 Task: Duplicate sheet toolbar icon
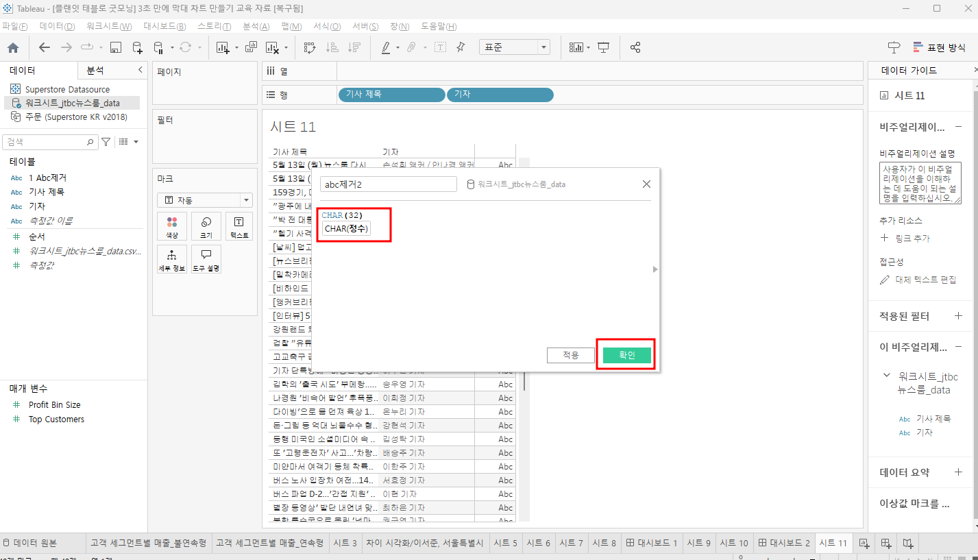251,47
